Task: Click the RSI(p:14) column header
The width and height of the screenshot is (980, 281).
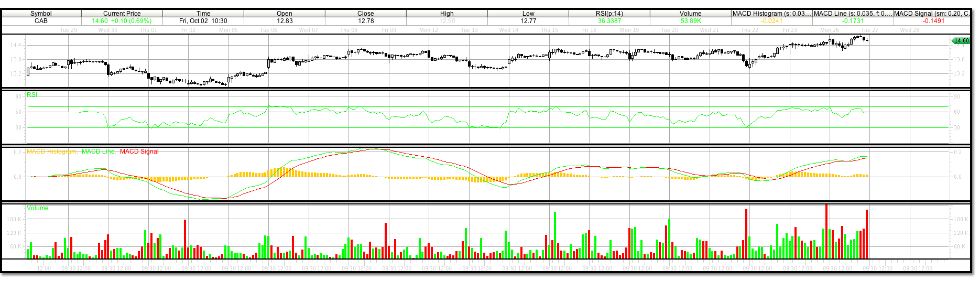Action: [x=609, y=14]
